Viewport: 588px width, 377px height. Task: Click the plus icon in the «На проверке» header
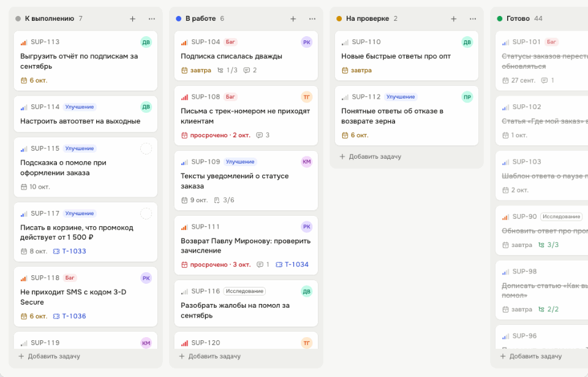click(453, 19)
